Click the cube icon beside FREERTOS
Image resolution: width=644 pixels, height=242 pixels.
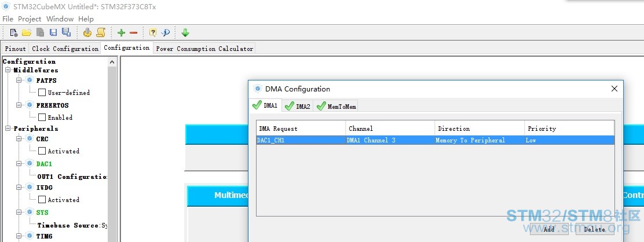pos(30,105)
